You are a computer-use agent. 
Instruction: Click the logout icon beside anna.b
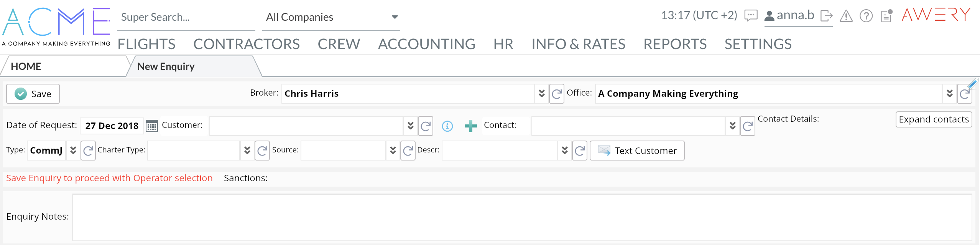pyautogui.click(x=826, y=16)
